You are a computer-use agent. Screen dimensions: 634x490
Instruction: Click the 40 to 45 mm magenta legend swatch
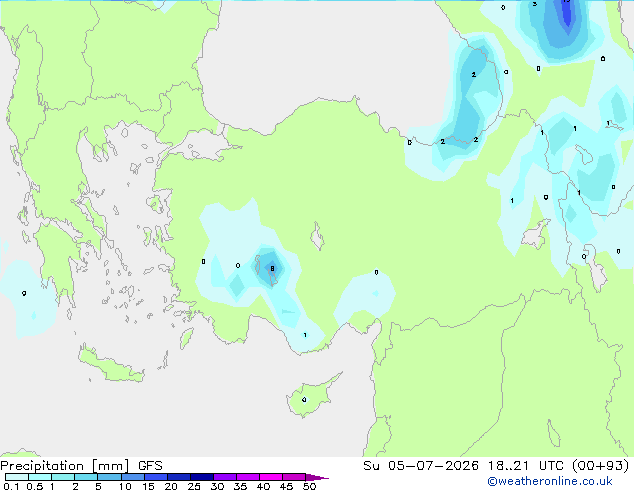(271, 477)
